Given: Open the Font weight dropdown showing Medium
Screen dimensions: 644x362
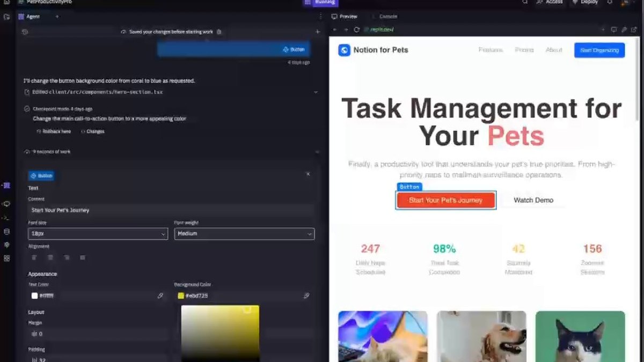Looking at the screenshot, I should pos(244,234).
